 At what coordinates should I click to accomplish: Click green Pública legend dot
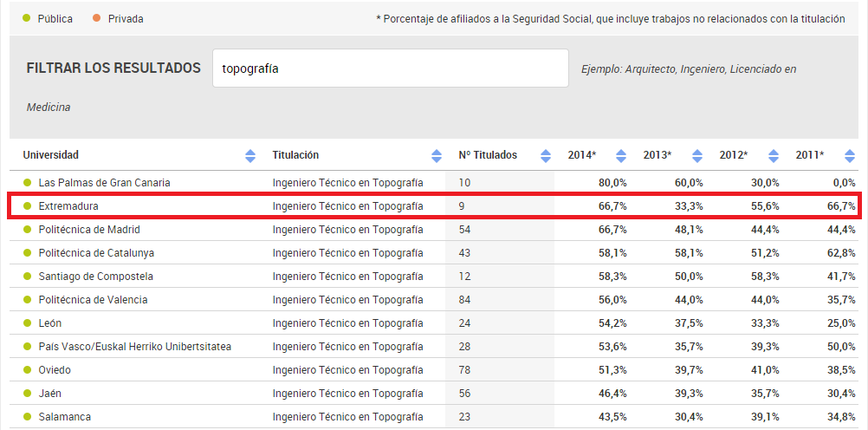(26, 18)
